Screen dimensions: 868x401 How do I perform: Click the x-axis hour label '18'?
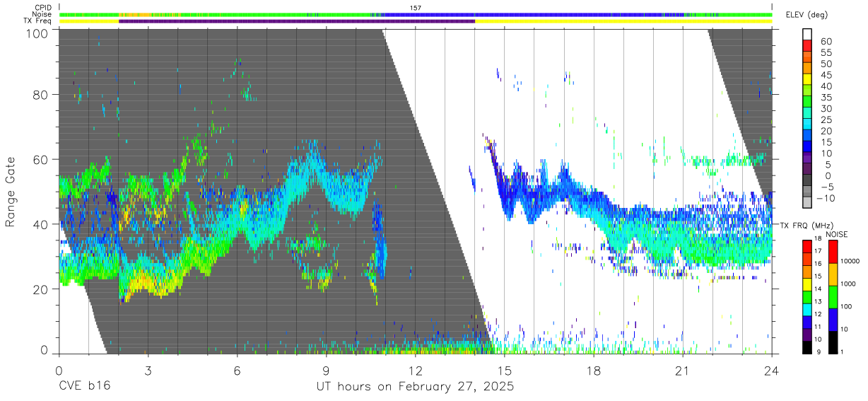pos(593,370)
